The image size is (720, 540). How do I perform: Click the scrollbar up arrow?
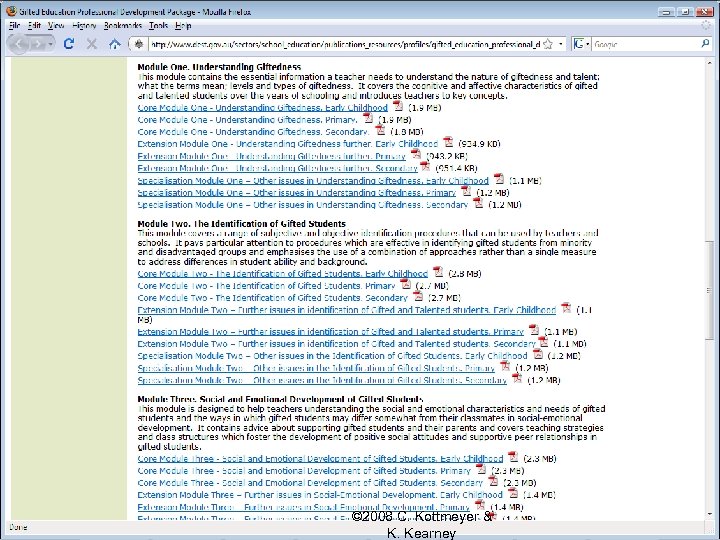coord(710,62)
